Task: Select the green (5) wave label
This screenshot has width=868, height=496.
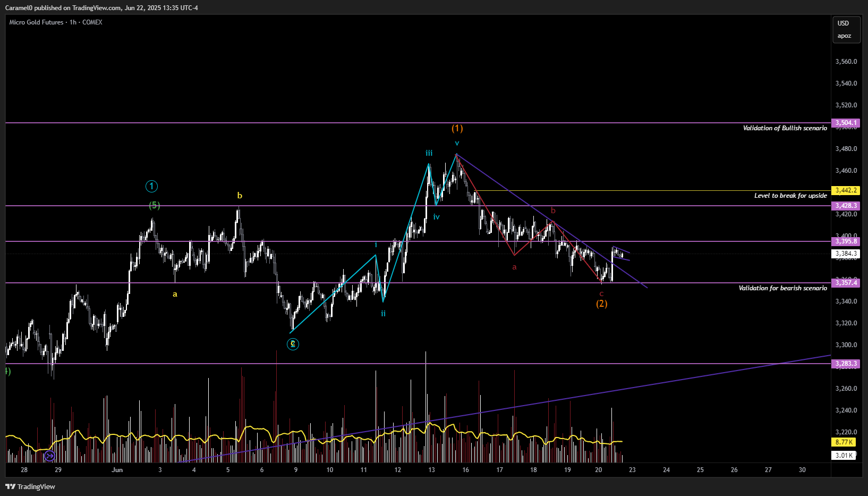Action: 154,205
